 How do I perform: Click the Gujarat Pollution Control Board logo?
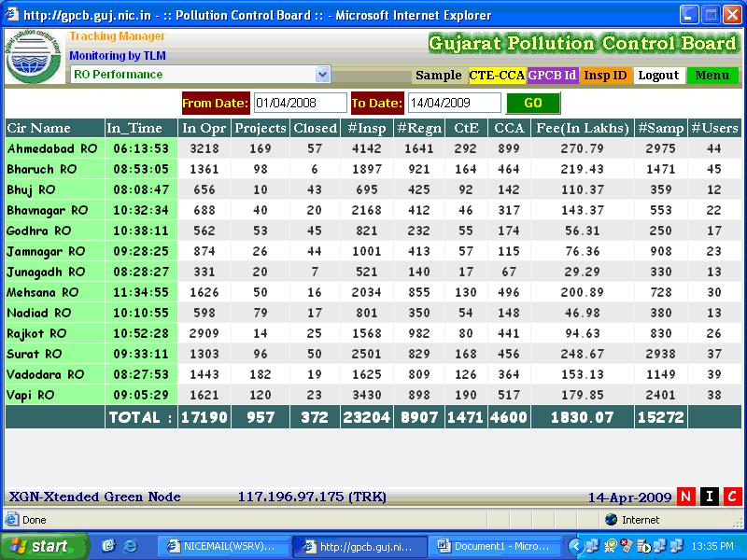click(34, 57)
